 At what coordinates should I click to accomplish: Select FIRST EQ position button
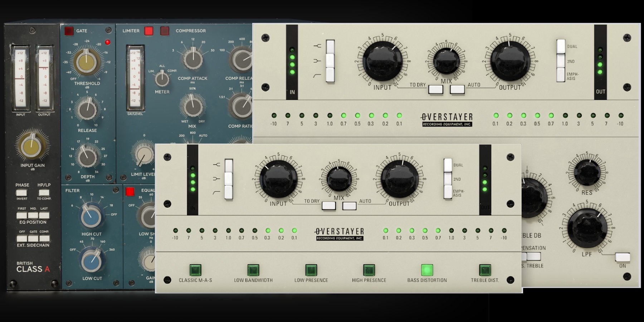(x=22, y=215)
